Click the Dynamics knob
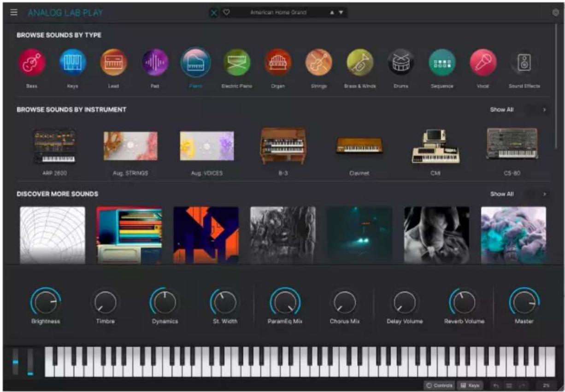Screen dimensions: 565x392 point(165,303)
